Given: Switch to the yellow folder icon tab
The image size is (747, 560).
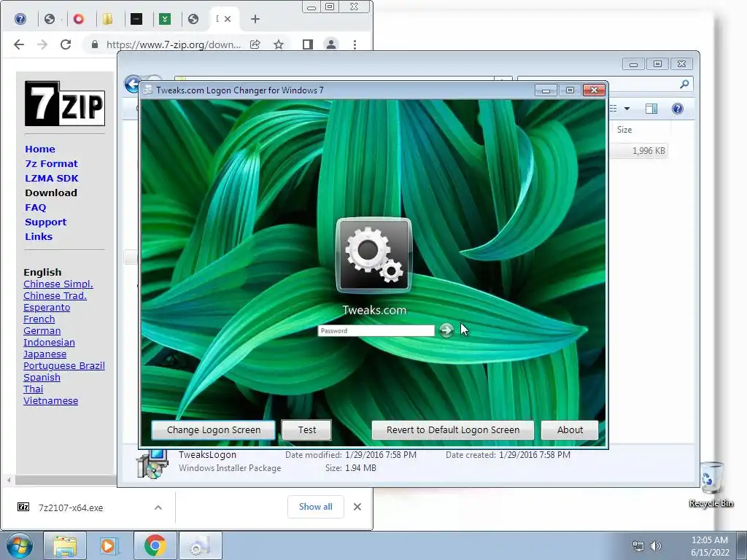Looking at the screenshot, I should (x=107, y=19).
